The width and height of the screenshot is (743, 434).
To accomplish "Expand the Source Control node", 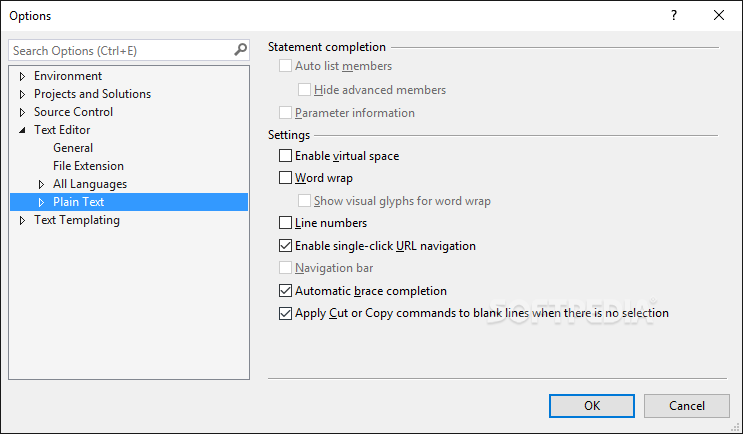I will (22, 112).
